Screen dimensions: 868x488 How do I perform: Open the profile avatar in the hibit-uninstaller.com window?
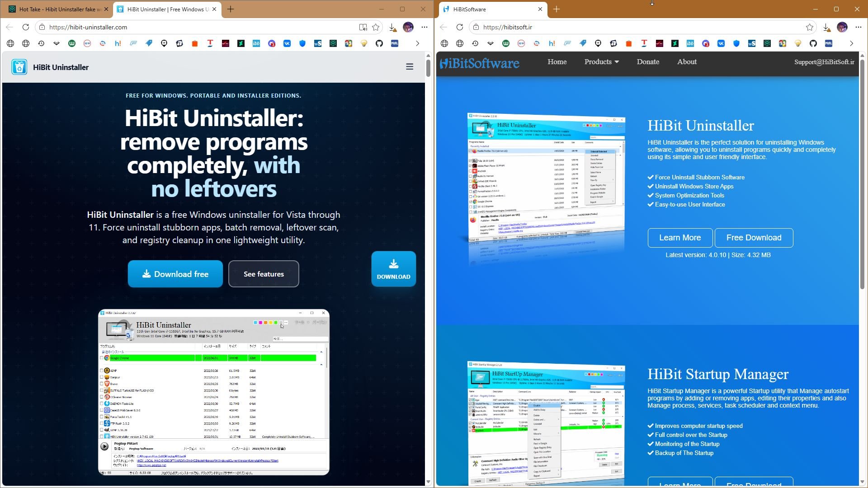tap(408, 27)
